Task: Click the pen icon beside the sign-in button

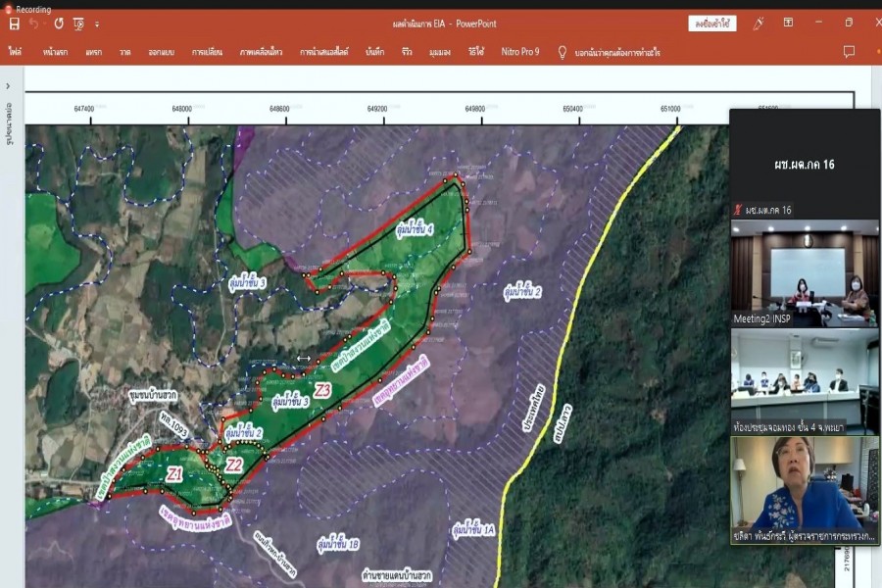Action: tap(759, 24)
